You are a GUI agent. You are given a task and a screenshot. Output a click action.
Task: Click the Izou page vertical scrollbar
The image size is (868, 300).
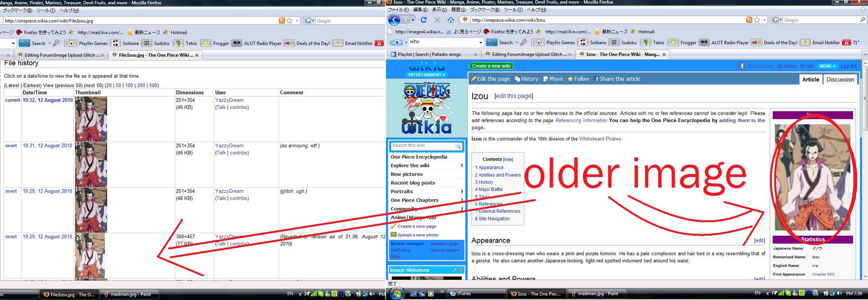click(x=865, y=172)
